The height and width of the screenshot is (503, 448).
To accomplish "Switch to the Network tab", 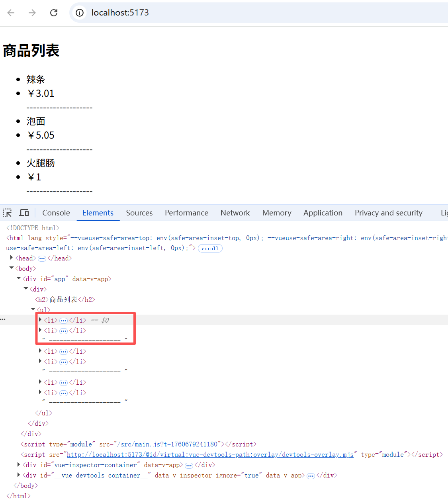I will click(235, 213).
